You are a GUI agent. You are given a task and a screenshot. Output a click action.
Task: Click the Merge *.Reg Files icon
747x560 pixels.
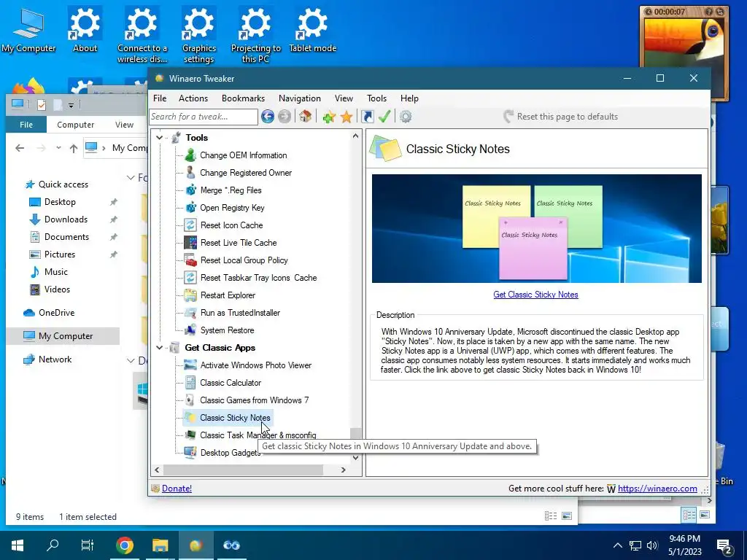pos(190,190)
